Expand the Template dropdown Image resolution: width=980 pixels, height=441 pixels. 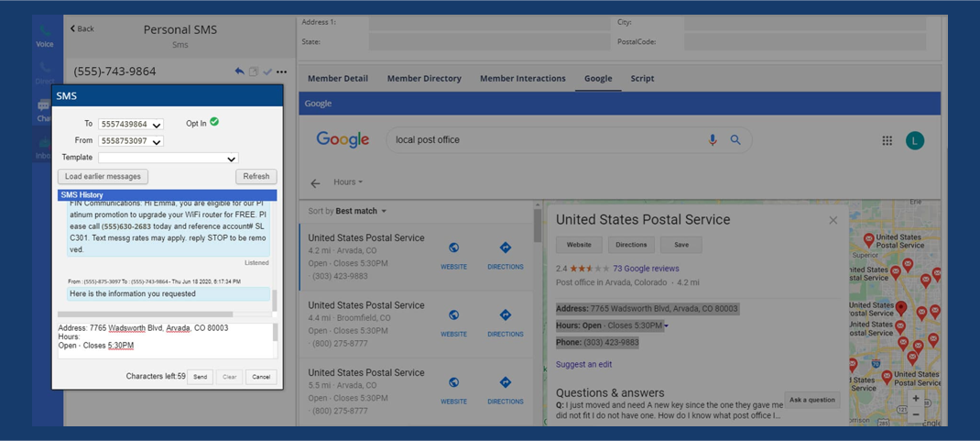[x=169, y=158]
